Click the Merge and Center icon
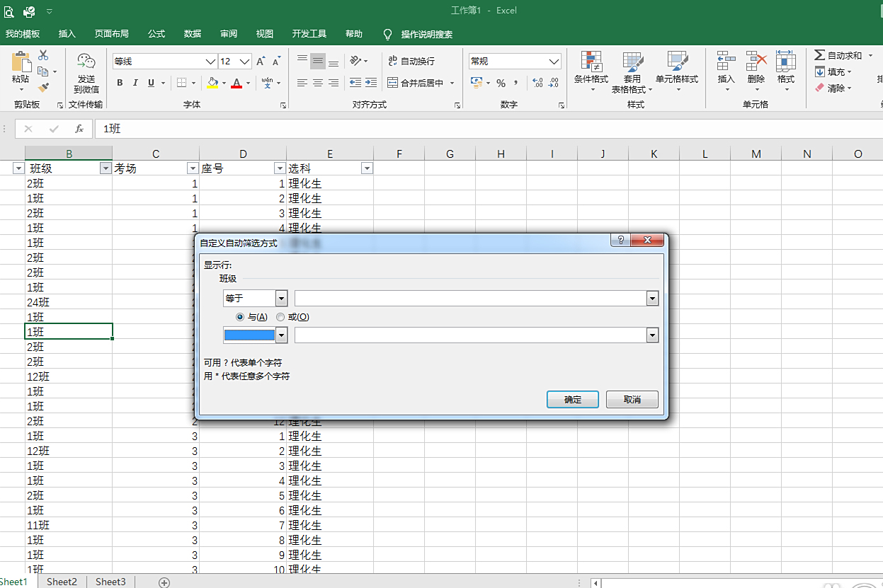 [393, 83]
